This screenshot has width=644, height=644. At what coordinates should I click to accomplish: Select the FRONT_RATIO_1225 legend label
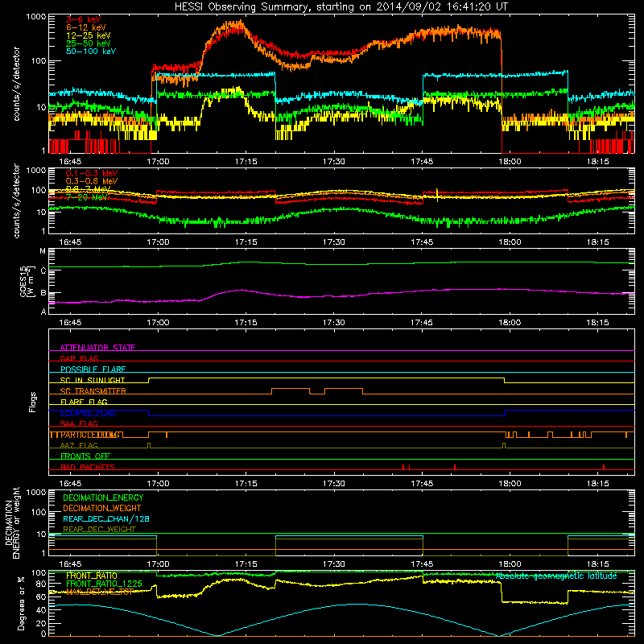point(104,584)
